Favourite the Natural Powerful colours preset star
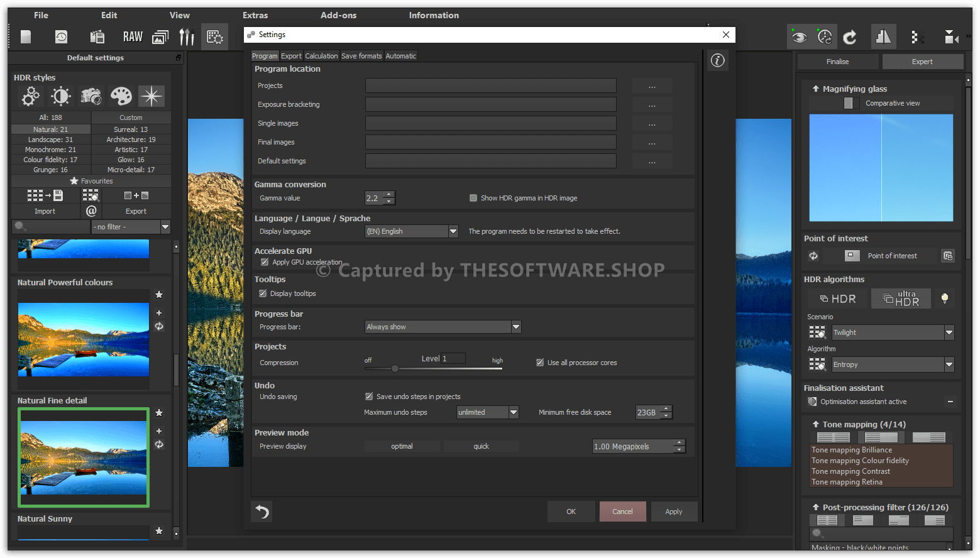 point(159,295)
